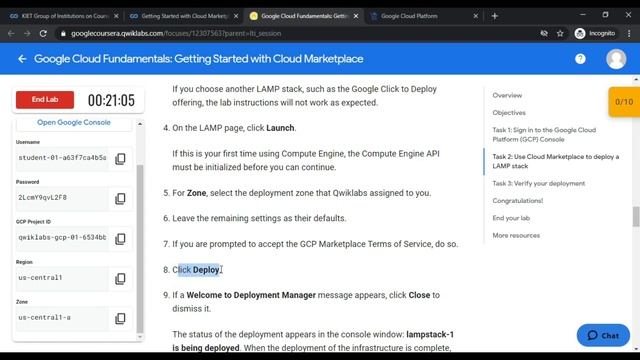Bookmark the page with the star icon
Viewport: 640px width, 360px height.
(560, 33)
